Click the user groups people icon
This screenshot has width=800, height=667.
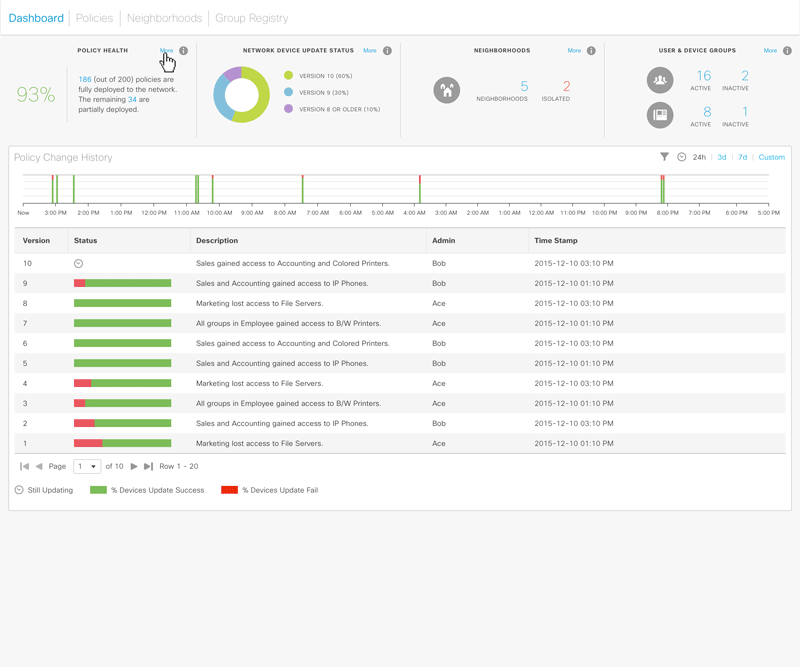point(660,80)
